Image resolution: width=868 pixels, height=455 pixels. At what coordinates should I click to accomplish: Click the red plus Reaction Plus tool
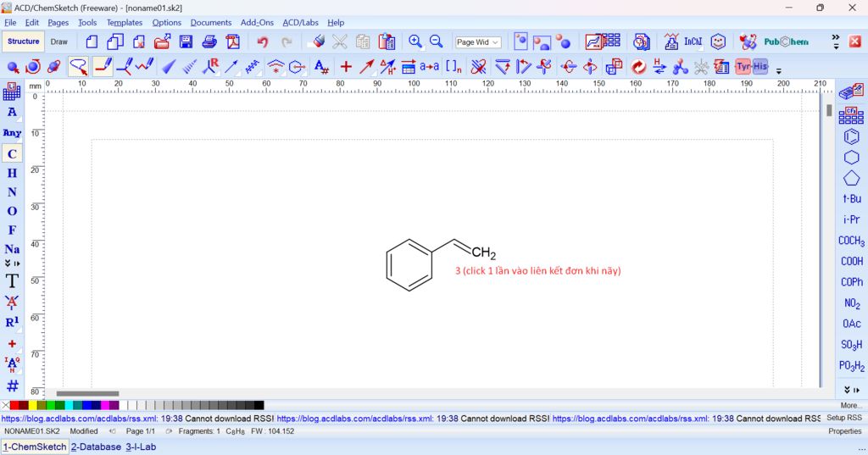click(x=346, y=67)
